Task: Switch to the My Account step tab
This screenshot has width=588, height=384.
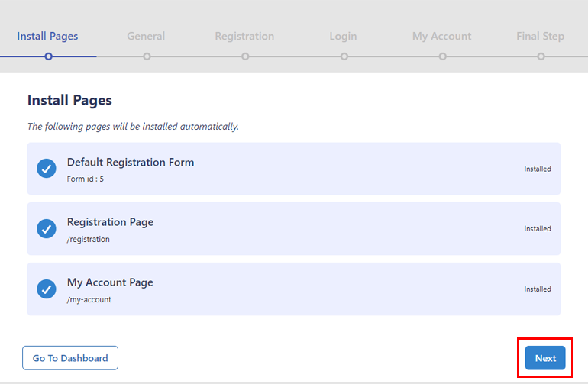Action: point(441,36)
